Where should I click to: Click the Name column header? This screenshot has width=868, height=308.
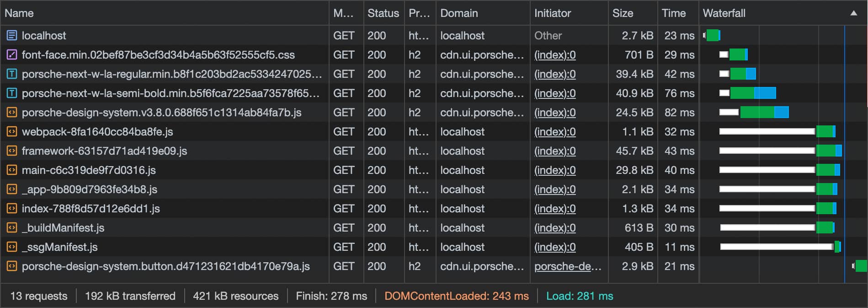[x=19, y=13]
